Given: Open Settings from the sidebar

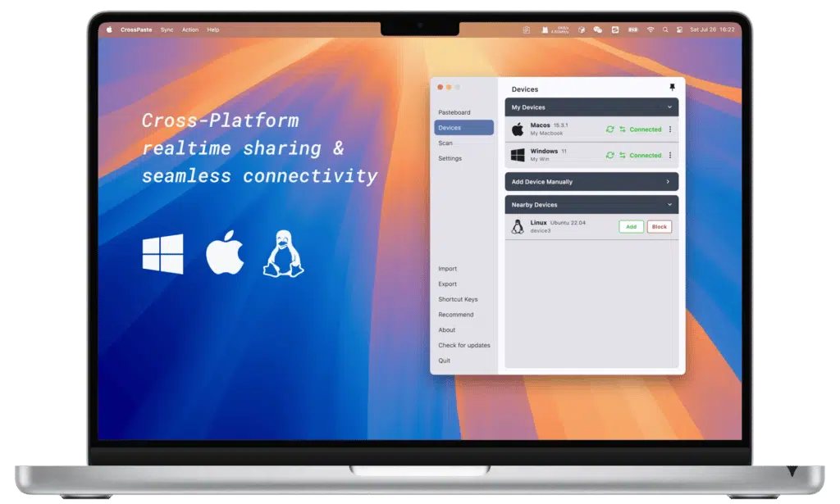Looking at the screenshot, I should pyautogui.click(x=450, y=158).
